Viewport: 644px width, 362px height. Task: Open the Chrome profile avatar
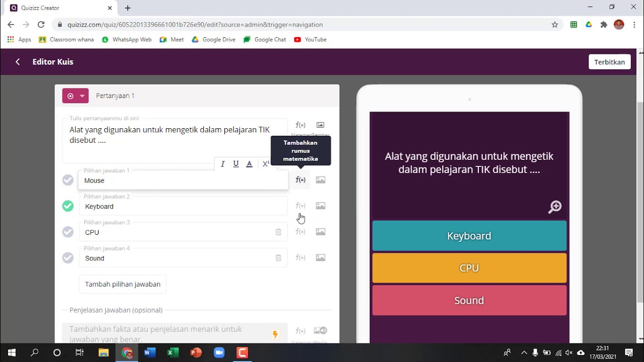(619, 25)
